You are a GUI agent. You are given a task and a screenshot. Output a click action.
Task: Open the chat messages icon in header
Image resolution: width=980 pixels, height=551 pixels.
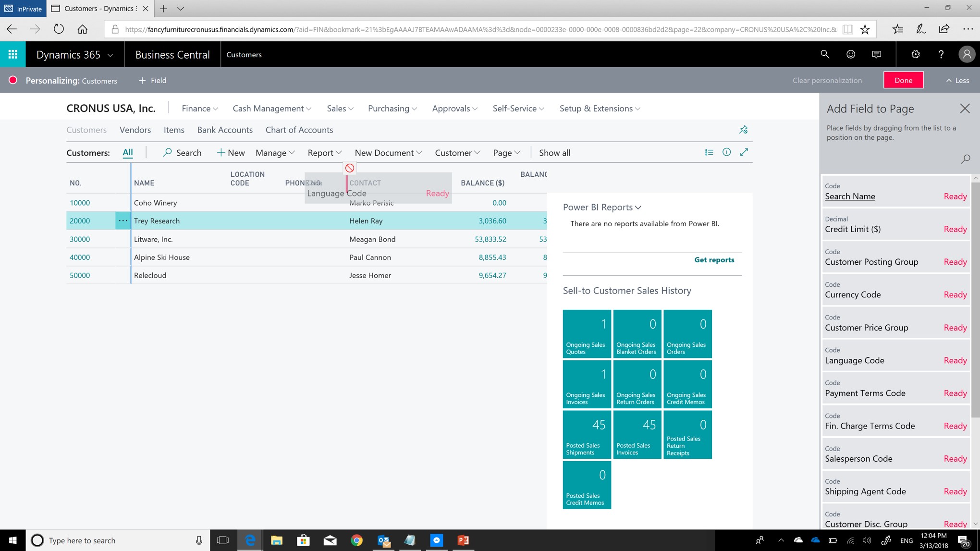click(x=877, y=54)
